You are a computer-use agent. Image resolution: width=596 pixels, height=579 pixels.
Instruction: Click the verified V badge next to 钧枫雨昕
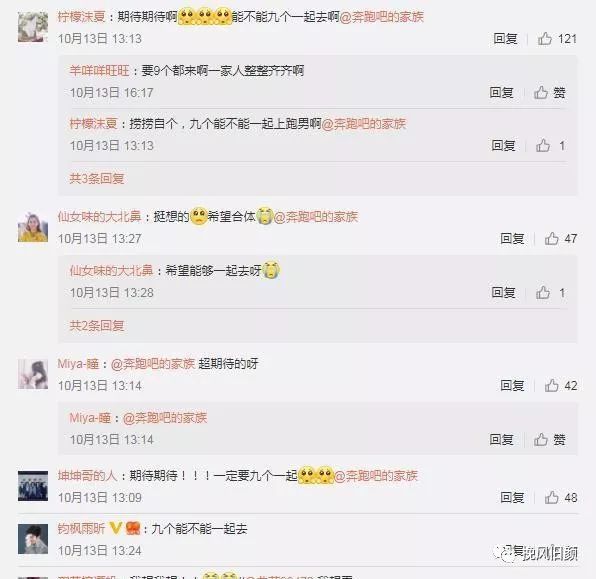[x=116, y=528]
